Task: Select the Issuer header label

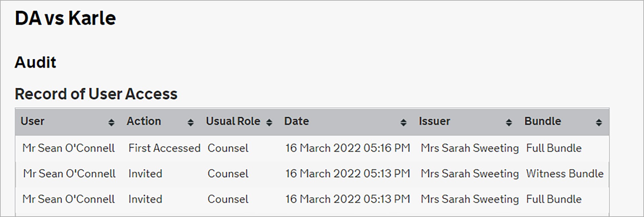Action: pos(434,121)
